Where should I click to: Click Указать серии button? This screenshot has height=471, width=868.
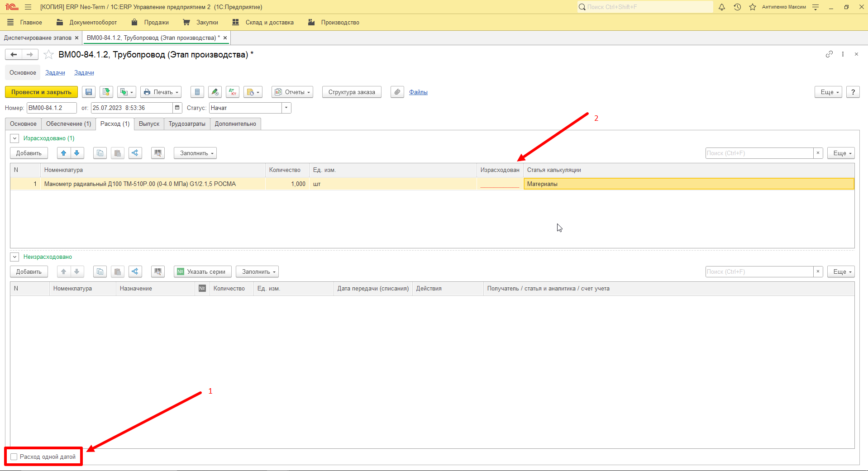click(x=203, y=271)
